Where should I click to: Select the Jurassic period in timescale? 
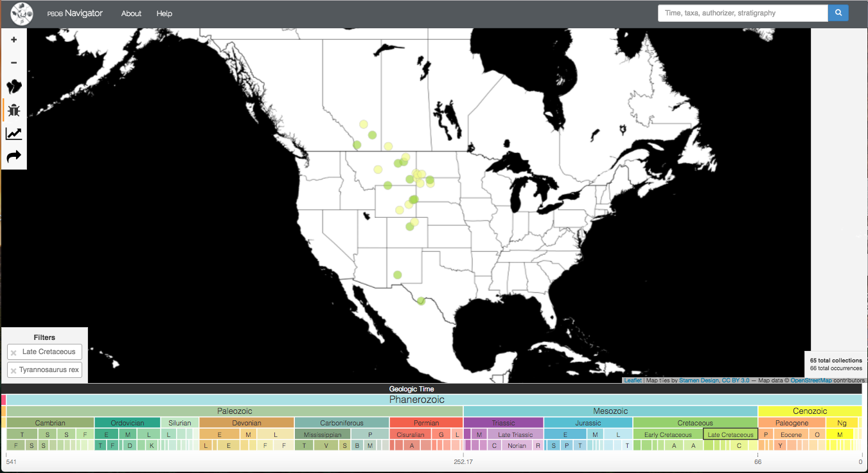pos(588,423)
